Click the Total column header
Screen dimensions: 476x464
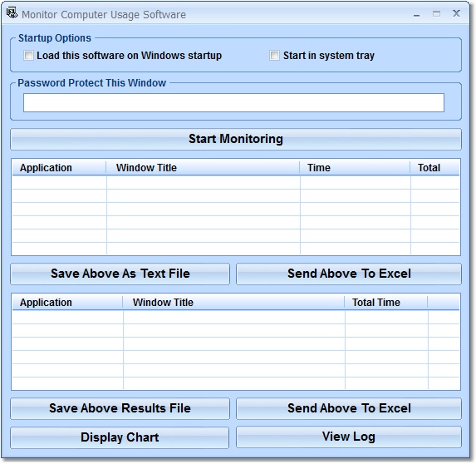pyautogui.click(x=434, y=168)
